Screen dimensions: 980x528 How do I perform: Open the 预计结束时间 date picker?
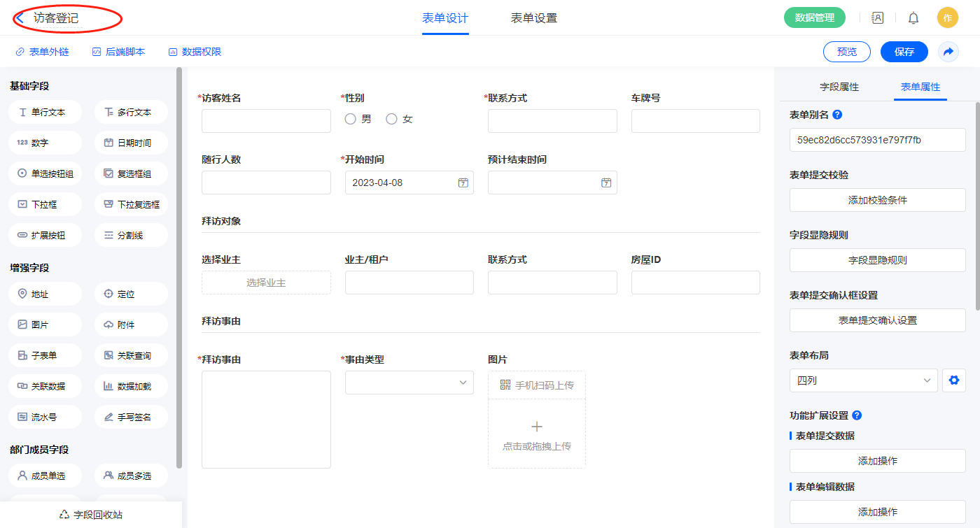pyautogui.click(x=606, y=183)
